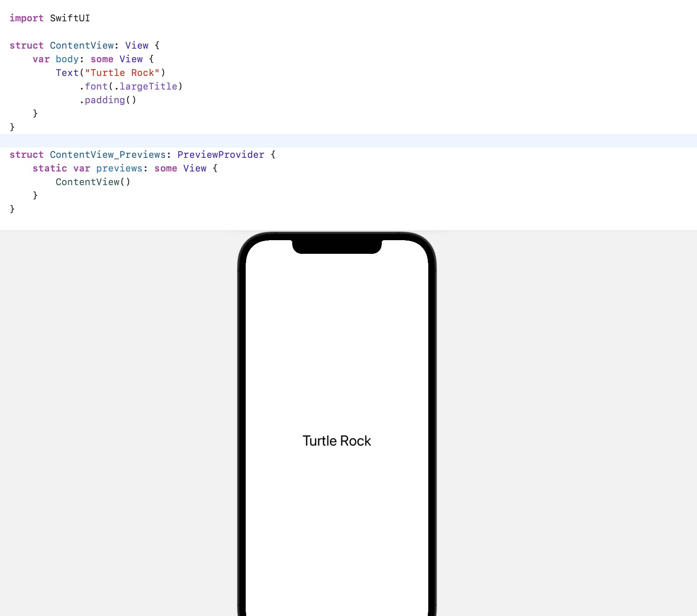Click the word SwiftUI in the import line
Image resolution: width=697 pixels, height=616 pixels.
[70, 18]
